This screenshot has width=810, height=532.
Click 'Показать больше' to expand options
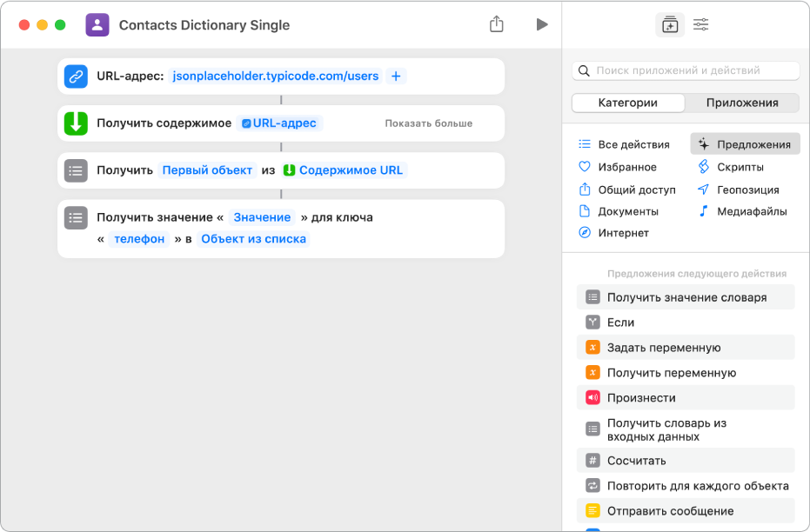pos(428,123)
